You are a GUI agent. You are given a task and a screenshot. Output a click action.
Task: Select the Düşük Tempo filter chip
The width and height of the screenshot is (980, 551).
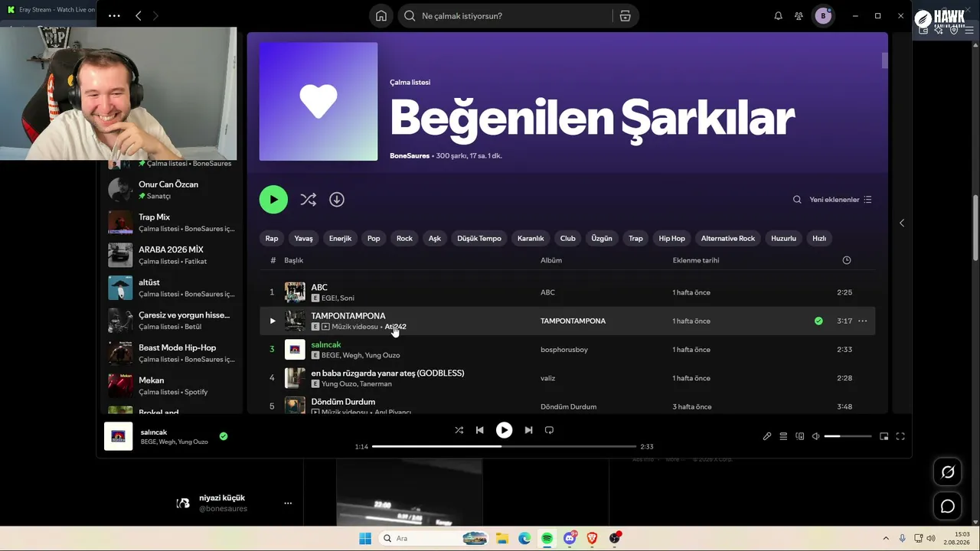479,239
